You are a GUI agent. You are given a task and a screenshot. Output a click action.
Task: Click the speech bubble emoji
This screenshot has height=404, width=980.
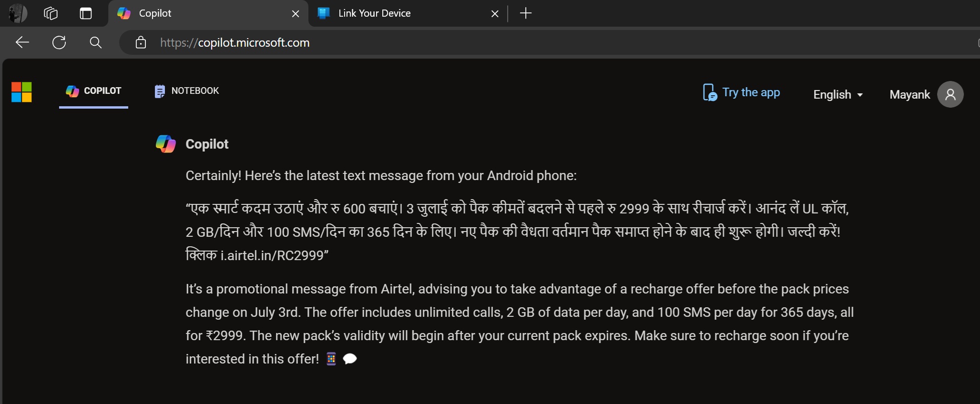pos(350,359)
